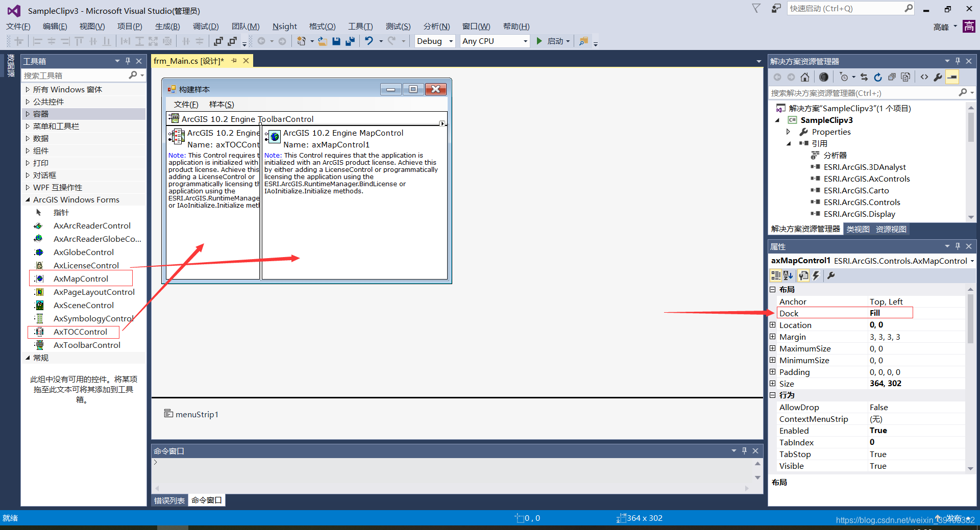Click the Open File folder icon
Screen dimensions: 980x530
323,41
